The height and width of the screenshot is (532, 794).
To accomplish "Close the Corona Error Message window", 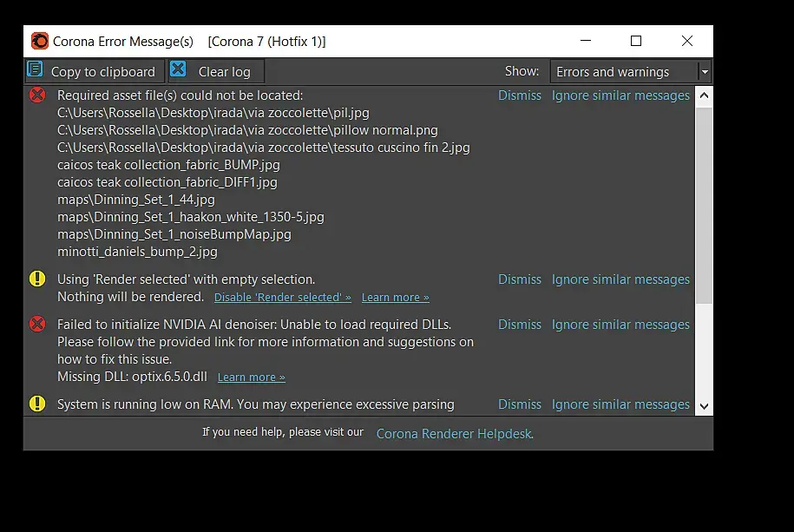I will click(687, 41).
